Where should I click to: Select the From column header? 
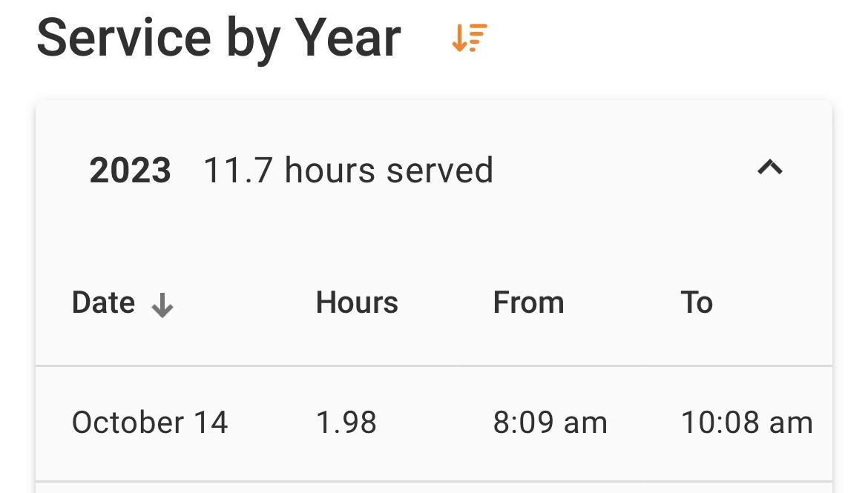click(528, 302)
